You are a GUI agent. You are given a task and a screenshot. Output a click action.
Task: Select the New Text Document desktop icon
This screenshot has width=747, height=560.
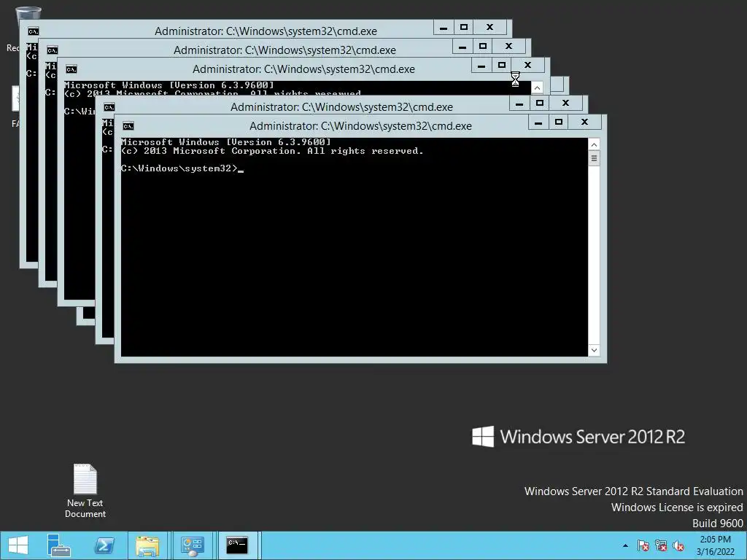85,491
